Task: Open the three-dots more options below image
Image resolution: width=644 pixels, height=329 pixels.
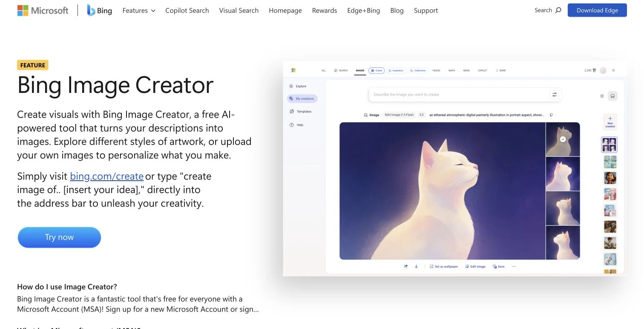Action: point(514,266)
